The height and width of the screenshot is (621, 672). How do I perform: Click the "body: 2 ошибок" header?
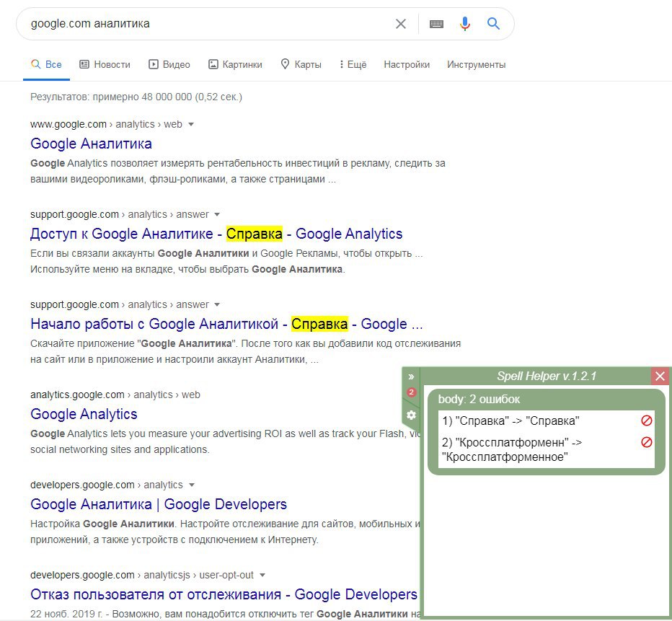[479, 400]
